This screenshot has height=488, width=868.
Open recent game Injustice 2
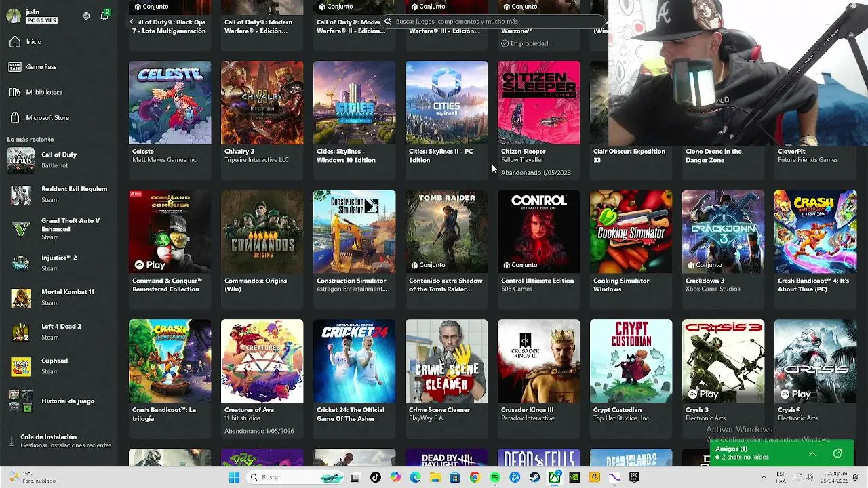58,263
